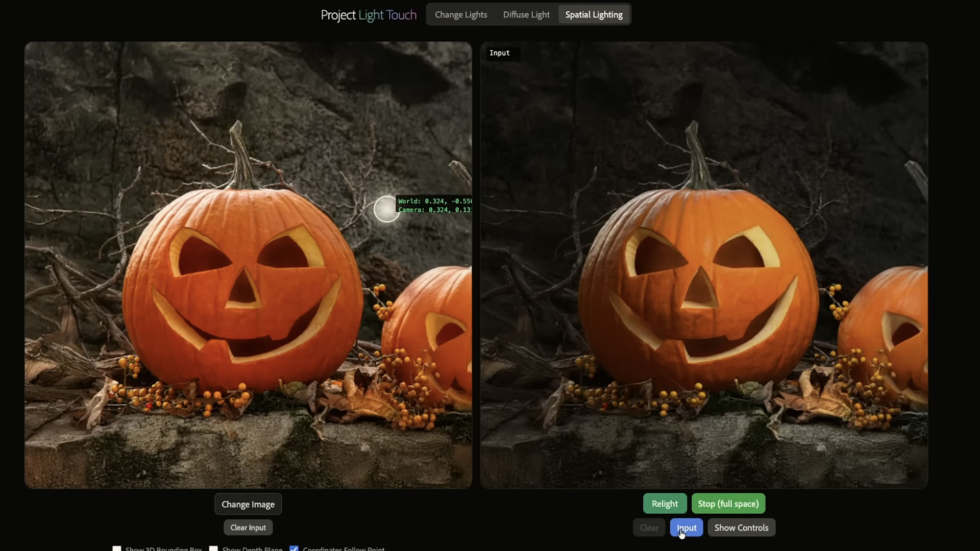Uncheck Coordinates Follow Point checkbox
This screenshot has width=980, height=551.
tap(294, 549)
